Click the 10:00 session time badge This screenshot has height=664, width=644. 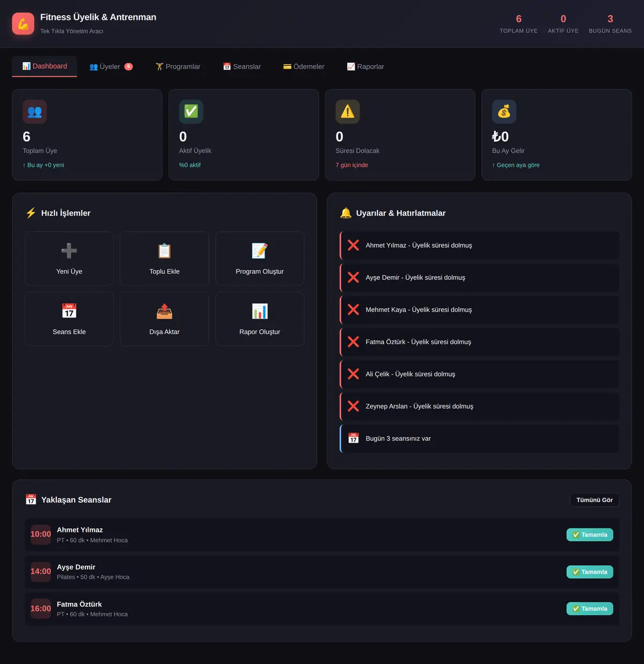[x=41, y=535]
